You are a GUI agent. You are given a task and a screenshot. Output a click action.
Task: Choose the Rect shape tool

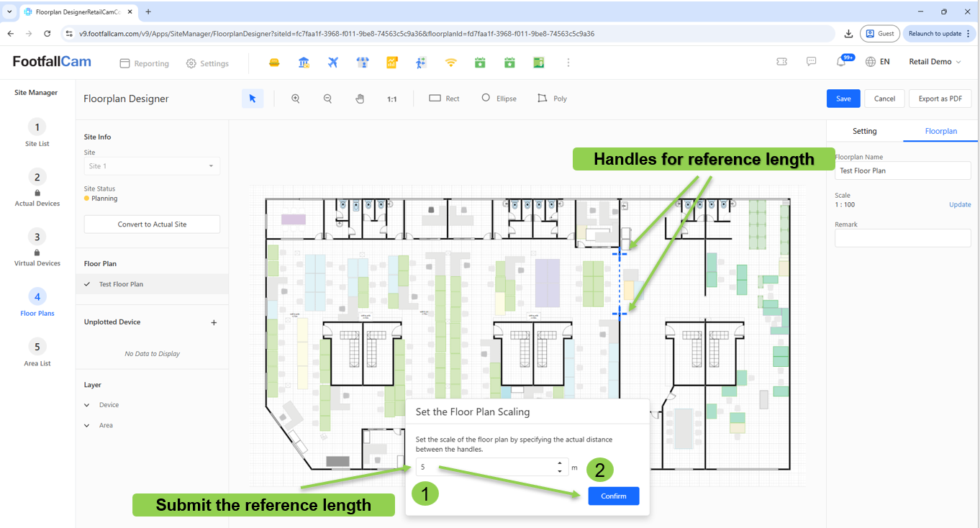coord(444,99)
